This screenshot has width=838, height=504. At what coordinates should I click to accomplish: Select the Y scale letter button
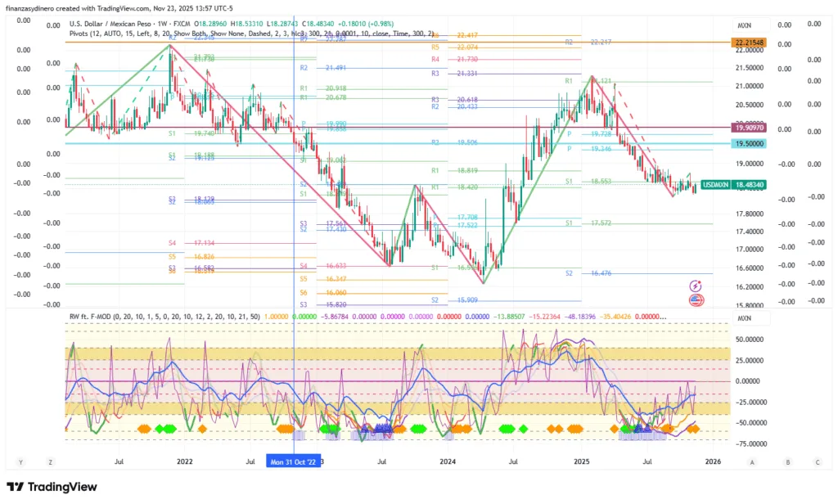coord(20,462)
